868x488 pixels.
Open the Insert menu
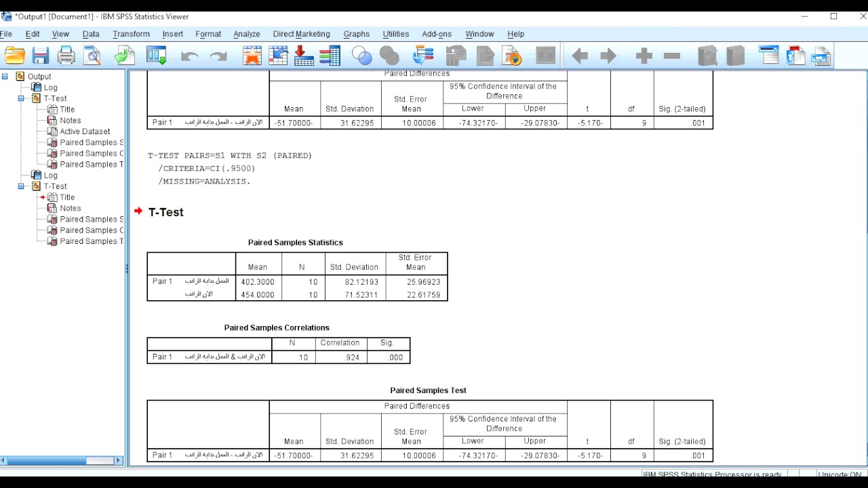[x=173, y=34]
